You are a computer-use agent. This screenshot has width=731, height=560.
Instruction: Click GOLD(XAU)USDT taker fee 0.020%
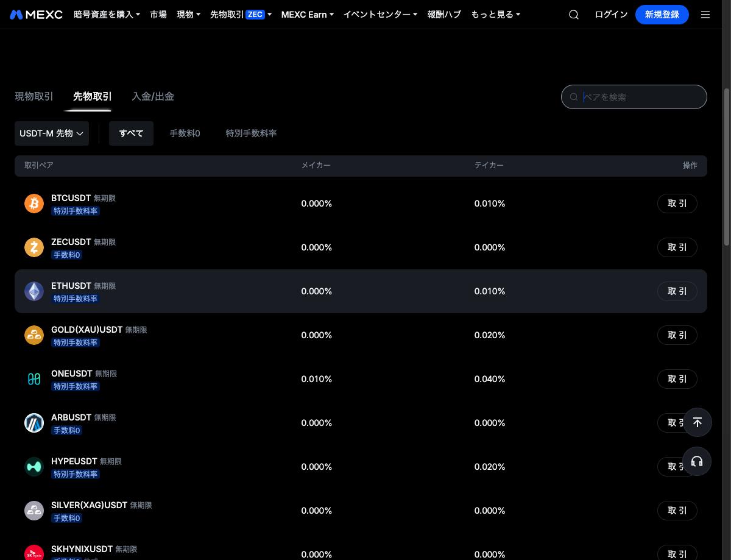490,335
